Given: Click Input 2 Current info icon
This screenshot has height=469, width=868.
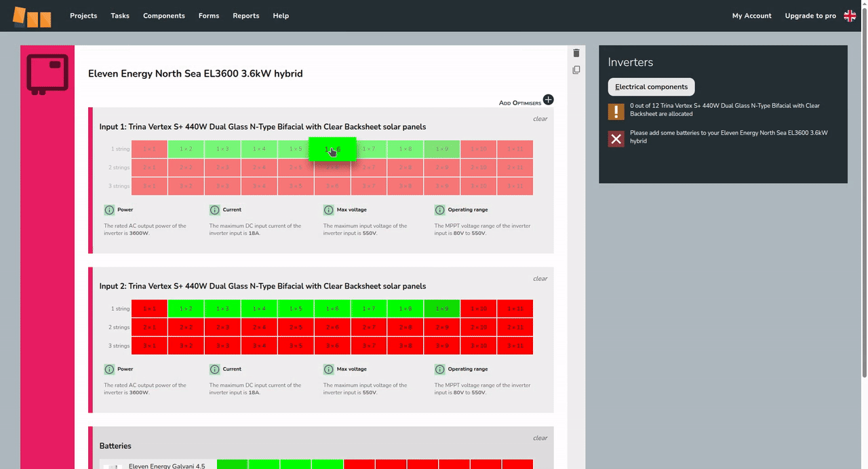Looking at the screenshot, I should pos(215,369).
